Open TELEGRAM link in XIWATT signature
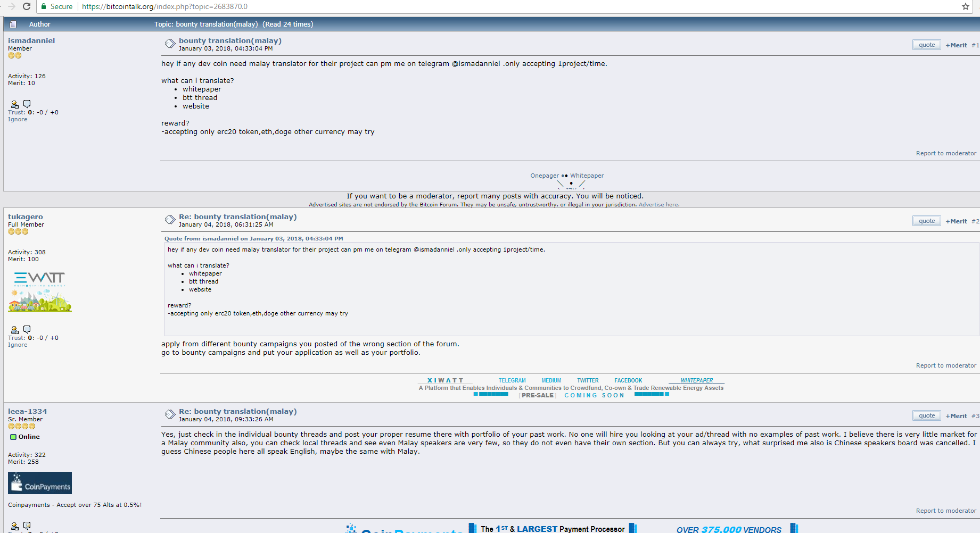Viewport: 980px width, 533px height. tap(512, 380)
